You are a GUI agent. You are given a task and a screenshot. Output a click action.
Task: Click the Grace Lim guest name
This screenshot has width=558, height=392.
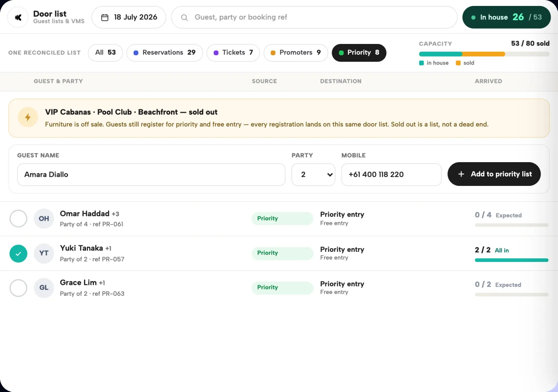(78, 283)
